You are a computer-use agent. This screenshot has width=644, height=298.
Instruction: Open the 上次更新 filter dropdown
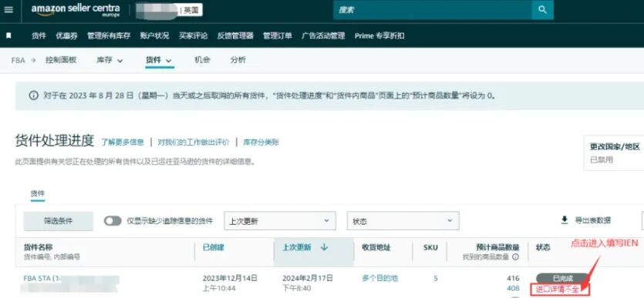point(280,221)
